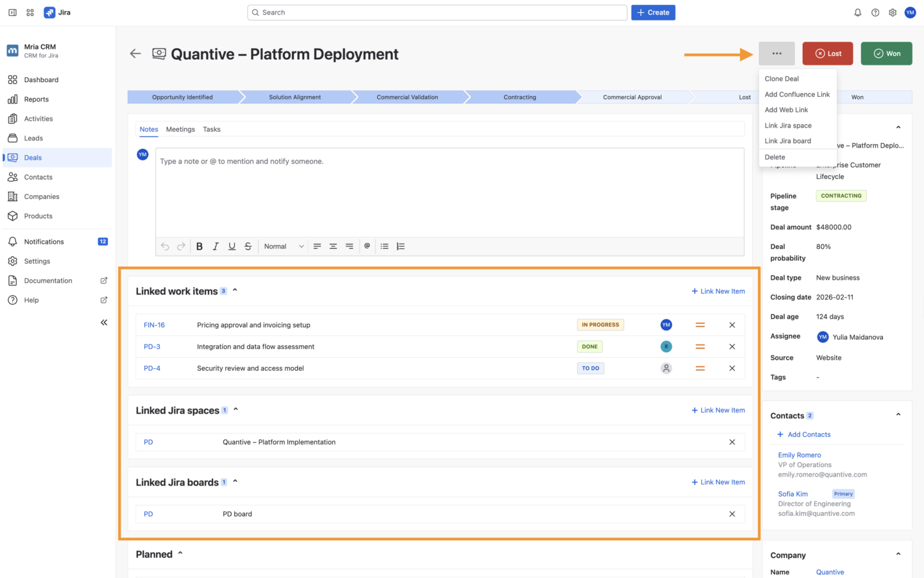
Task: Click the global search field
Action: pos(437,12)
